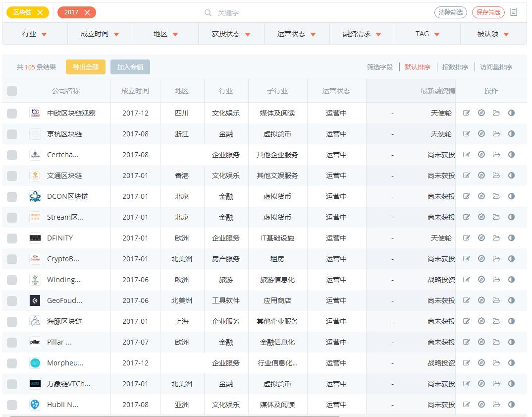Open the compass view icon for 京杭区块链
Screen dimensions: 532x417
(481, 133)
